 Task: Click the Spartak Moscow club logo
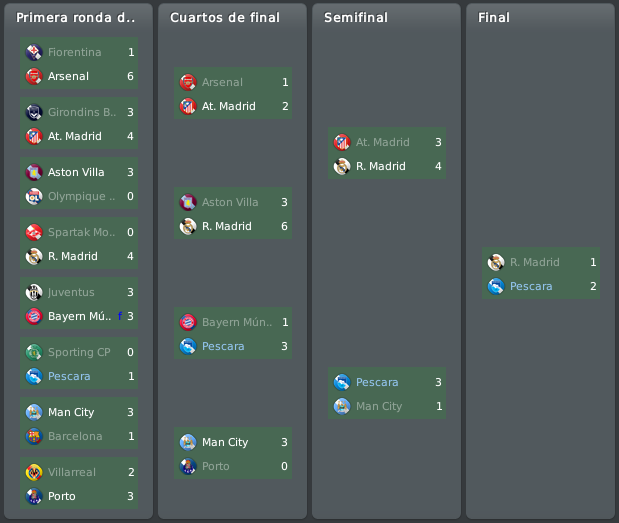pyautogui.click(x=34, y=232)
